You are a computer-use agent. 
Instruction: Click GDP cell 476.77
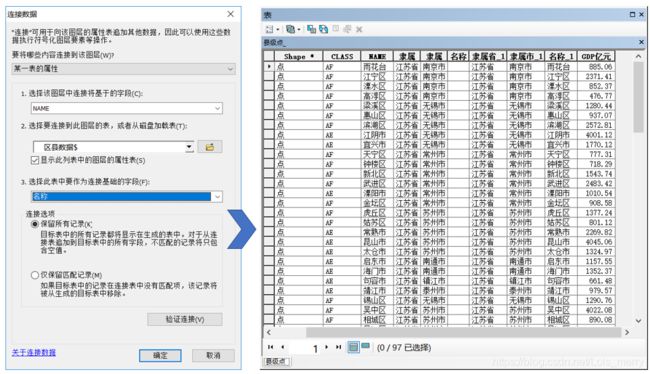[x=596, y=96]
